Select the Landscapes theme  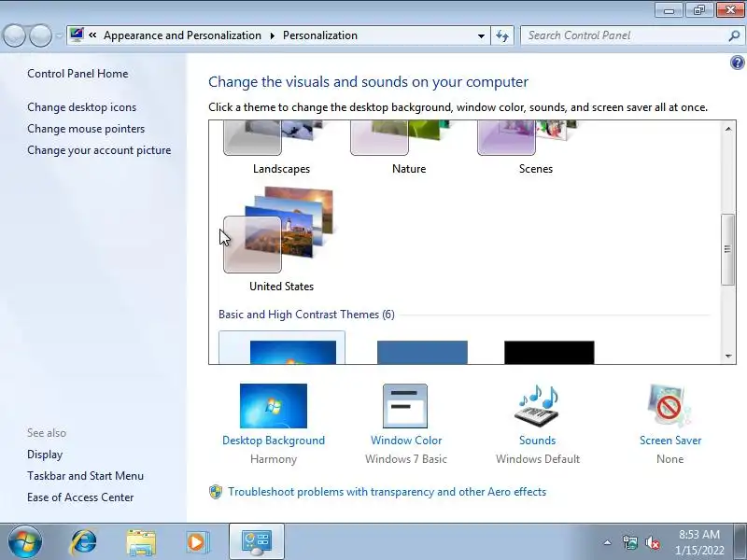[x=281, y=148]
